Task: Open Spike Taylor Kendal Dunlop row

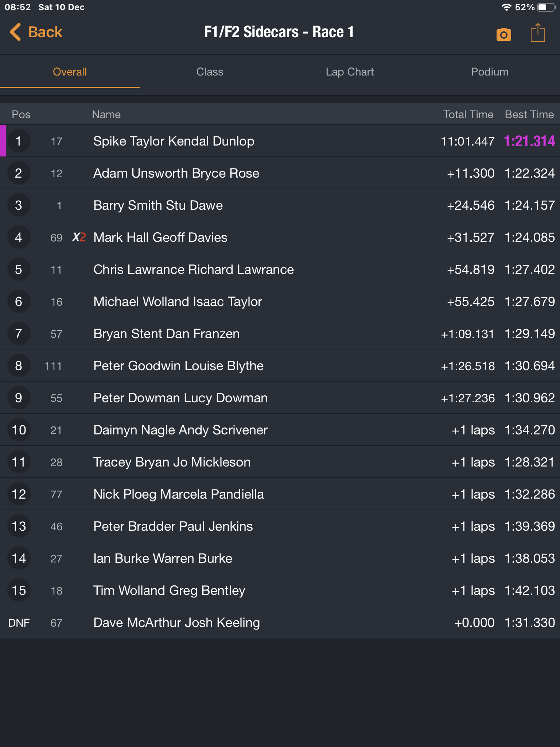Action: click(174, 141)
